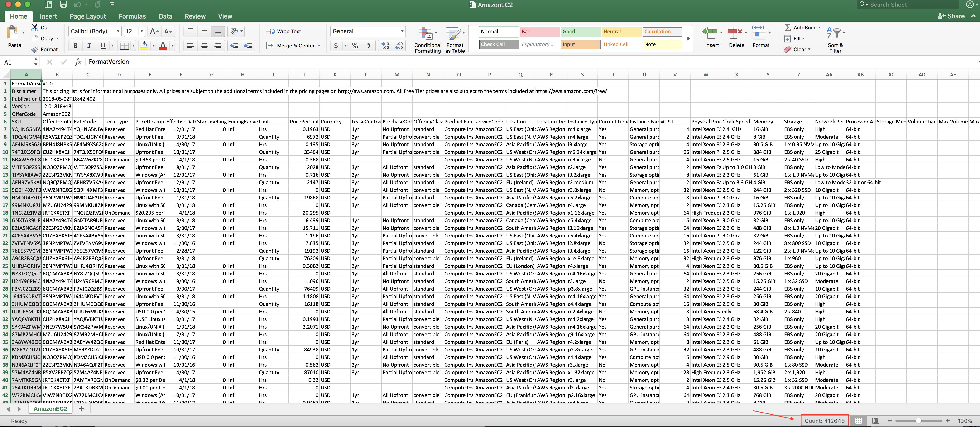
Task: Add a new sheet with plus button
Action: [x=82, y=409]
